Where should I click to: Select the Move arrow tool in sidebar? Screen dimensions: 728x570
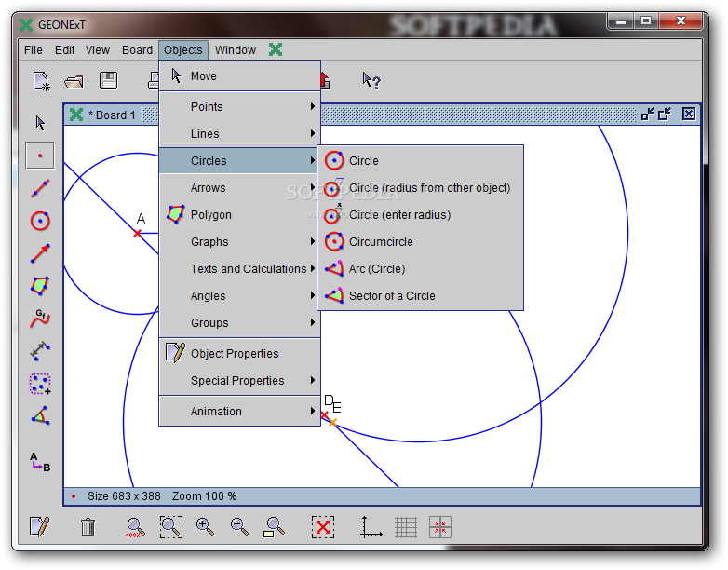(x=40, y=123)
